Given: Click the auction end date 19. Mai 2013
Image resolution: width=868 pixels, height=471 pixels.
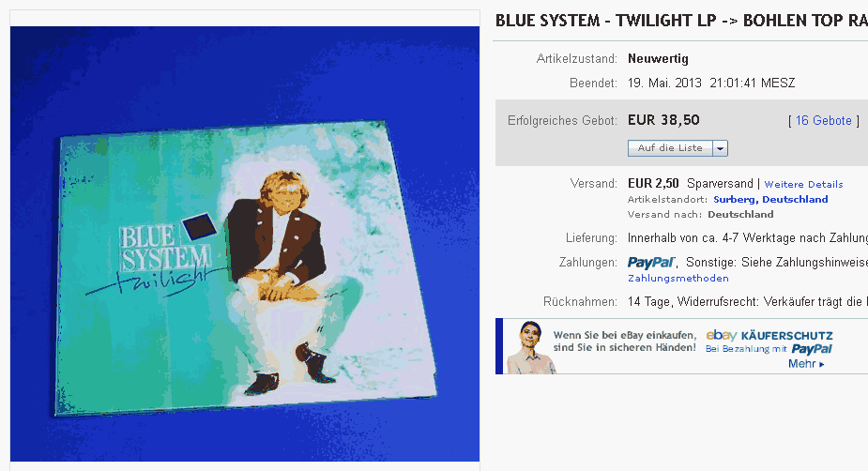Looking at the screenshot, I should (x=664, y=83).
